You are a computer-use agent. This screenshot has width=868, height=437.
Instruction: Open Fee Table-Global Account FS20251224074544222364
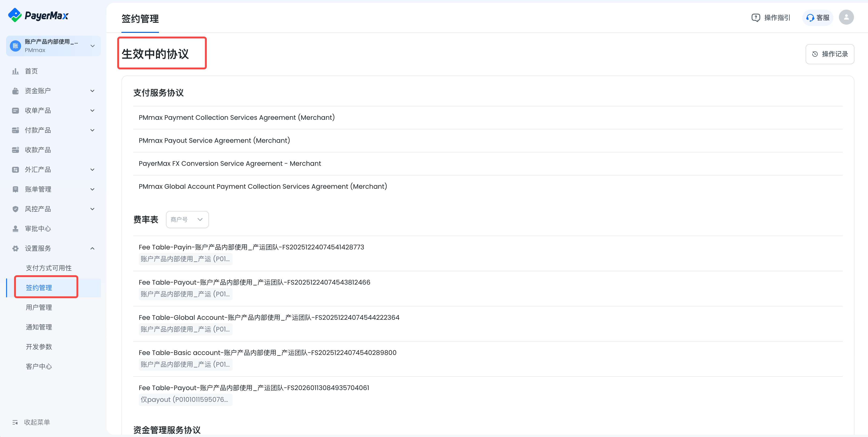pyautogui.click(x=269, y=317)
